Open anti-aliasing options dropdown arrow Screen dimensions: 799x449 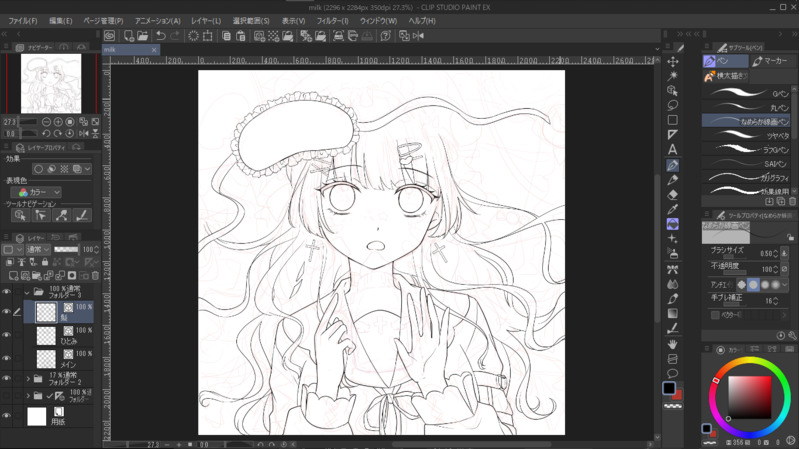(x=785, y=284)
